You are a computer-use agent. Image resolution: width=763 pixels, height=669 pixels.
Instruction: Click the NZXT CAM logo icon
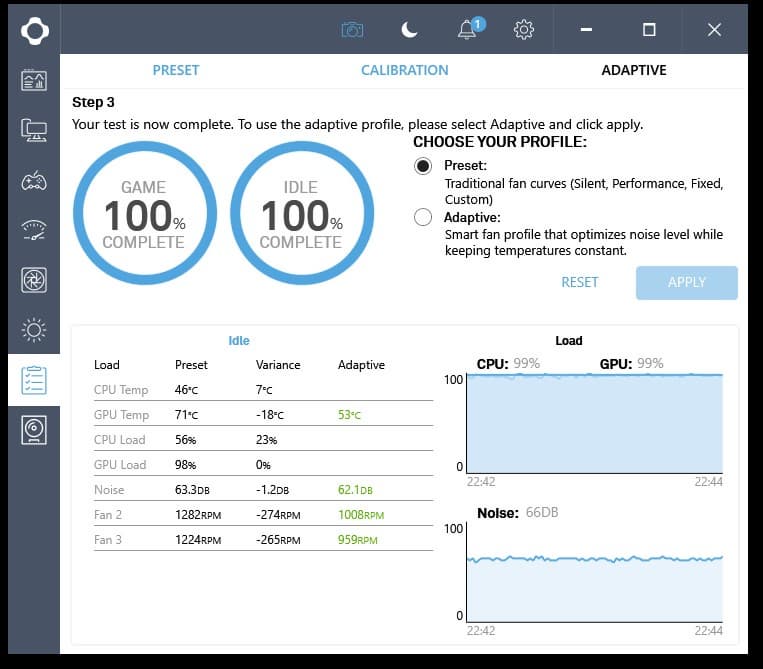click(35, 31)
